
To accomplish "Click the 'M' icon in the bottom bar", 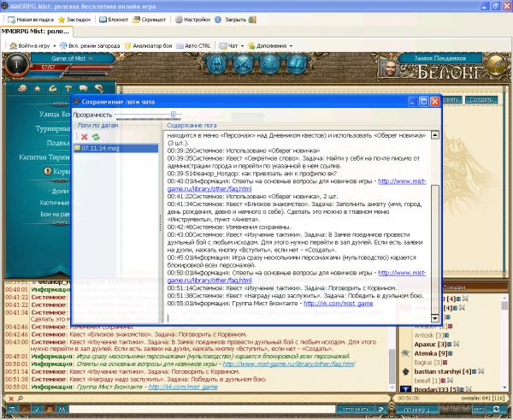I will click(x=62, y=409).
